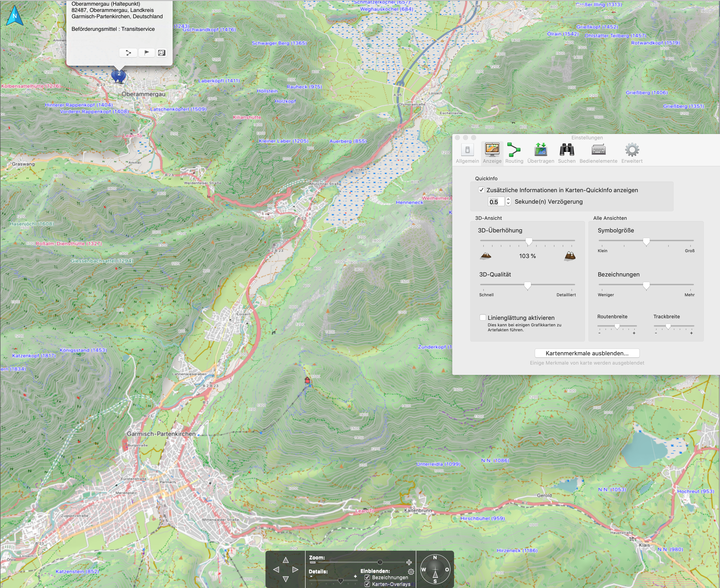Pan map up with arrow control

pyautogui.click(x=286, y=560)
